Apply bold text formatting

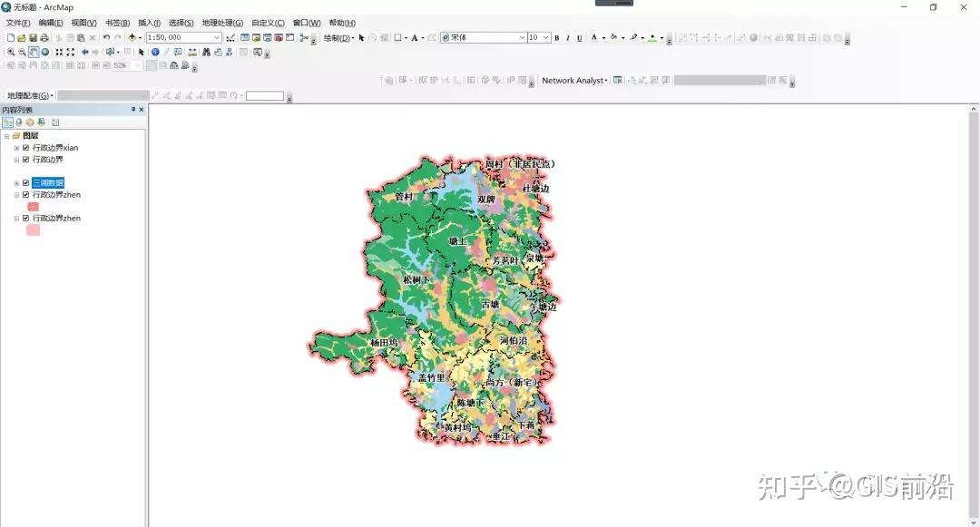tap(557, 38)
